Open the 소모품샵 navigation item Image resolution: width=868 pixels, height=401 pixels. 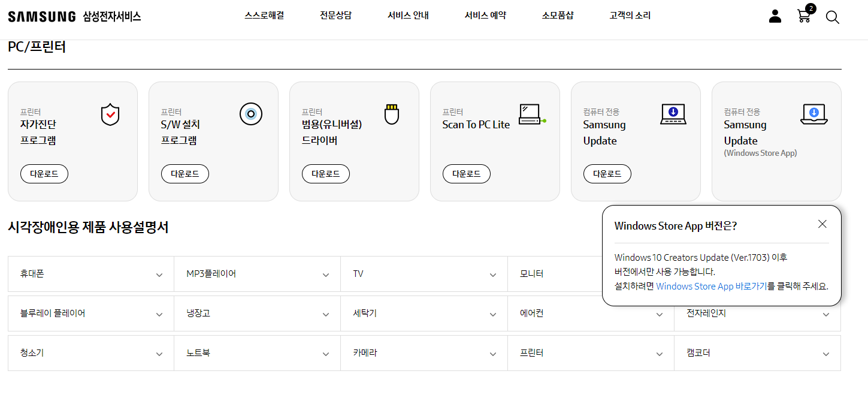point(557,15)
